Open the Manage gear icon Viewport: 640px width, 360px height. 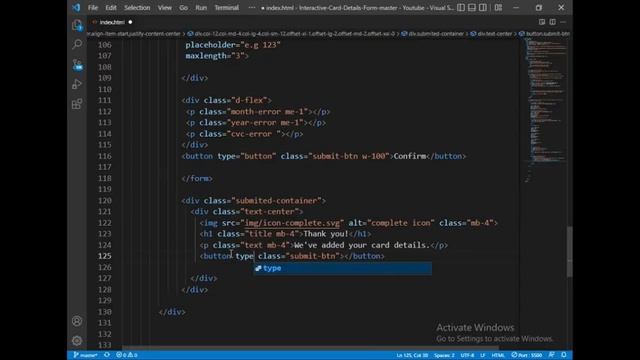[x=77, y=340]
